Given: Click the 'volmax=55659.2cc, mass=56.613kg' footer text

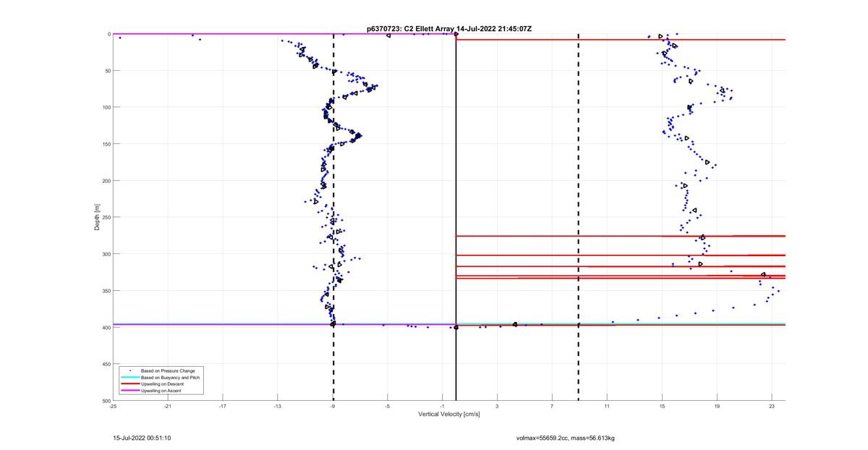Looking at the screenshot, I should pyautogui.click(x=565, y=438).
